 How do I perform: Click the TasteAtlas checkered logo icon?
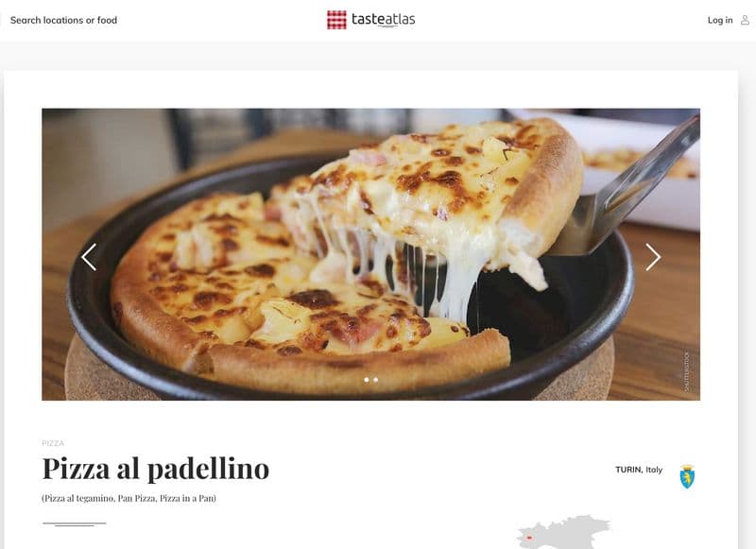336,20
